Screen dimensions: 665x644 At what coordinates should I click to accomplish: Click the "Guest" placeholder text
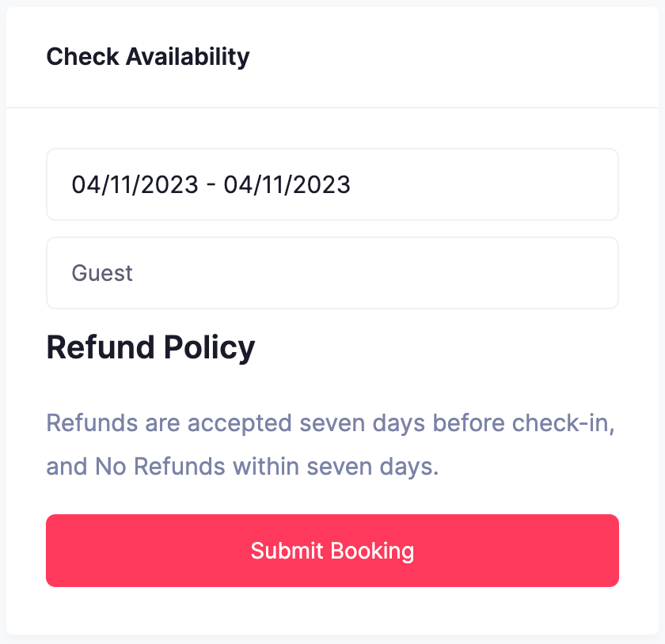pyautogui.click(x=102, y=273)
